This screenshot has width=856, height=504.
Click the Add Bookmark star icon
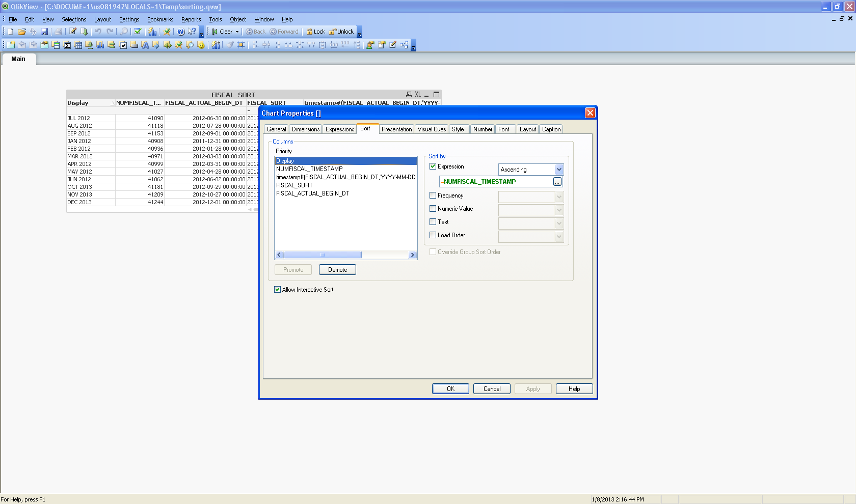(x=167, y=32)
